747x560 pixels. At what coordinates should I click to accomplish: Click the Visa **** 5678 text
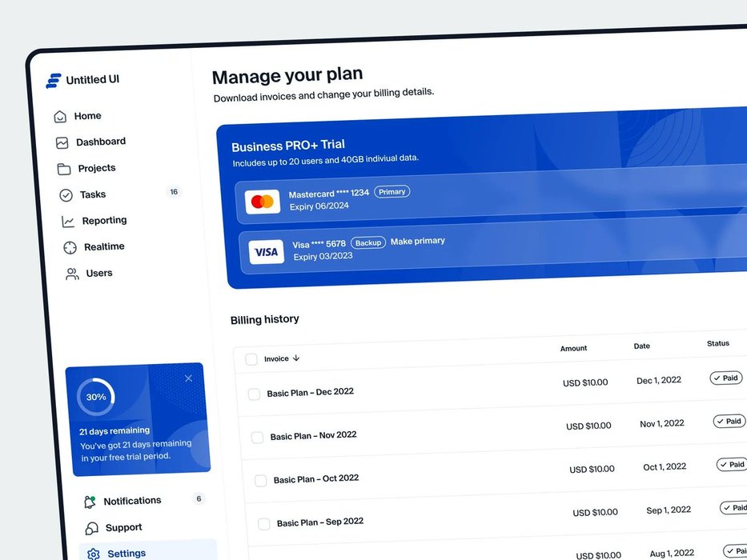(319, 244)
